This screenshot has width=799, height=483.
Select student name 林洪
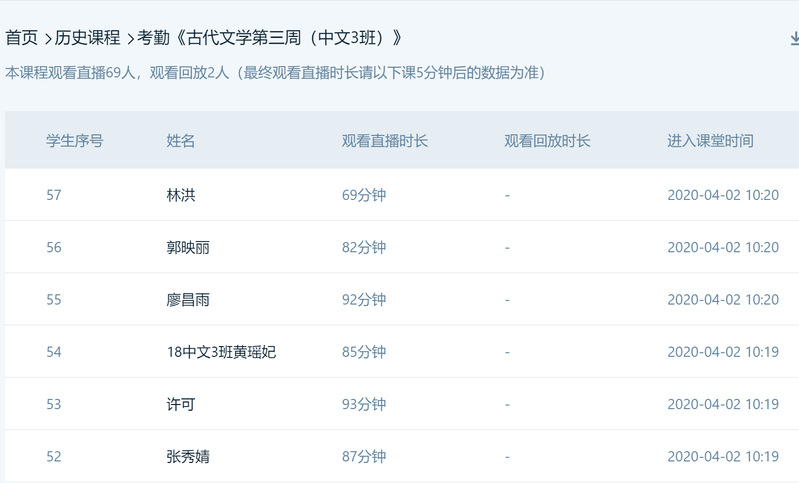[181, 195]
